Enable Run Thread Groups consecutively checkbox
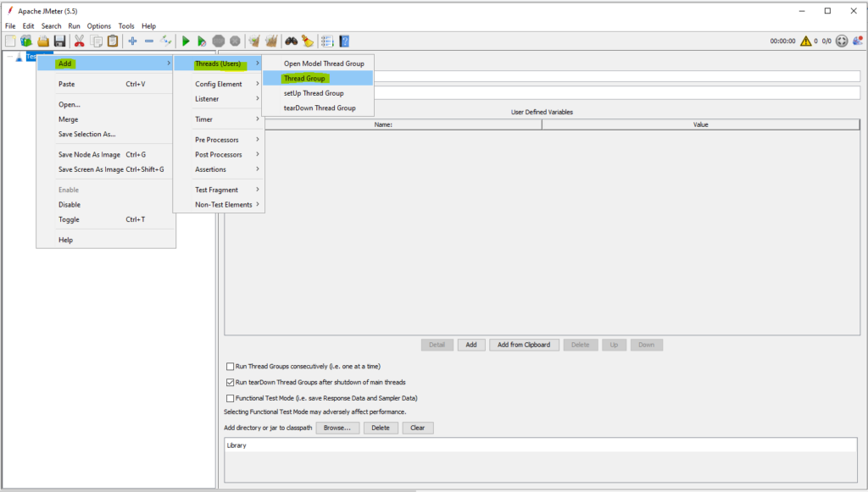This screenshot has height=492, width=868. pos(230,367)
